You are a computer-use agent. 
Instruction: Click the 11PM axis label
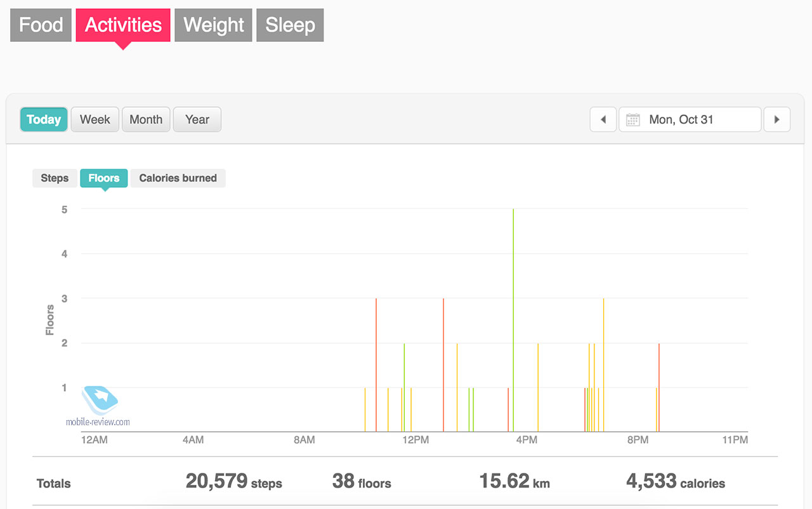coord(735,440)
